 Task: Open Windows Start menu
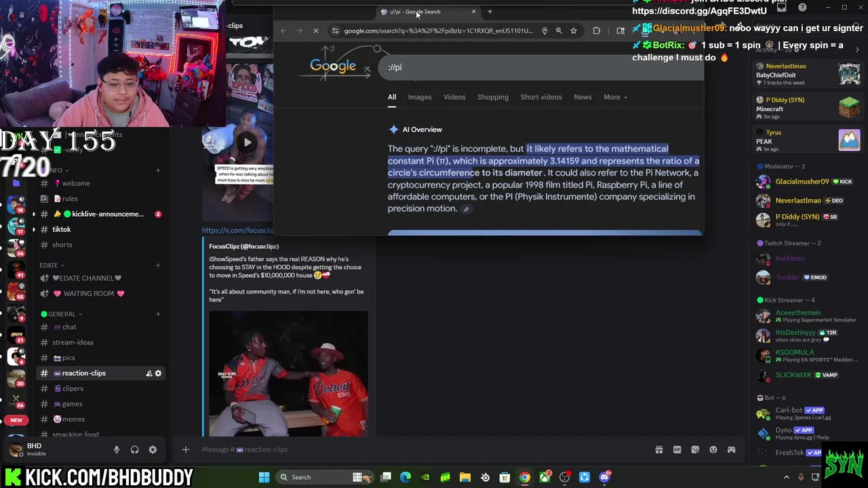coord(264,477)
